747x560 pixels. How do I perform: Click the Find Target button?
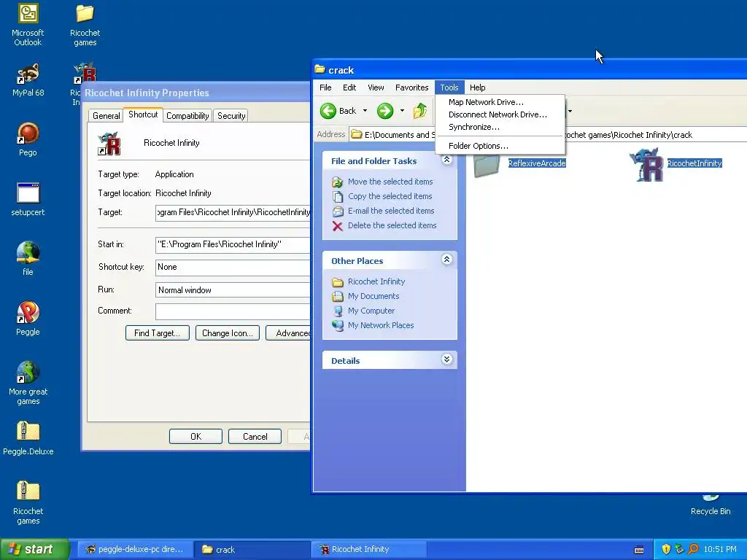tap(158, 333)
